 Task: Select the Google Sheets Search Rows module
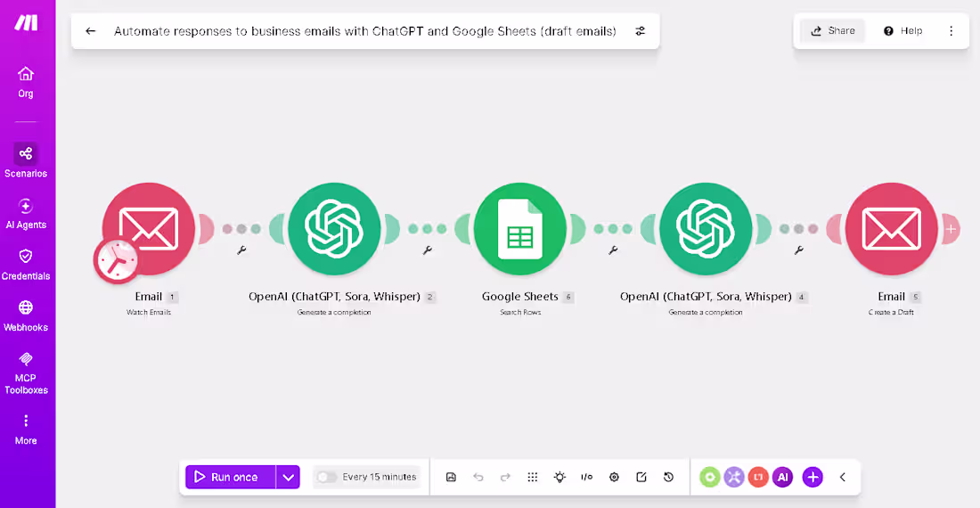[520, 229]
